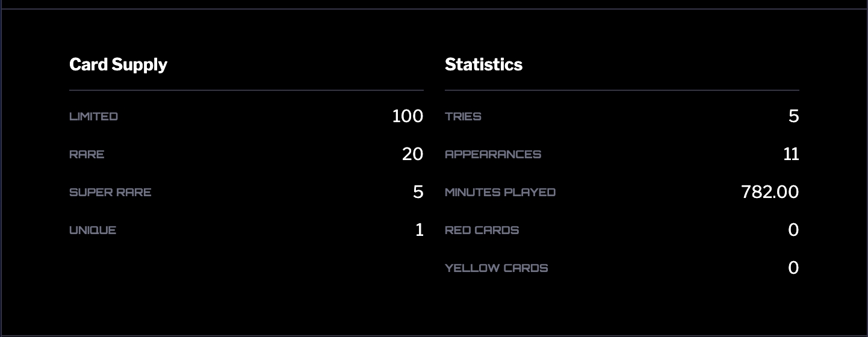Select the MINUTES PLAYED label

[x=500, y=192]
